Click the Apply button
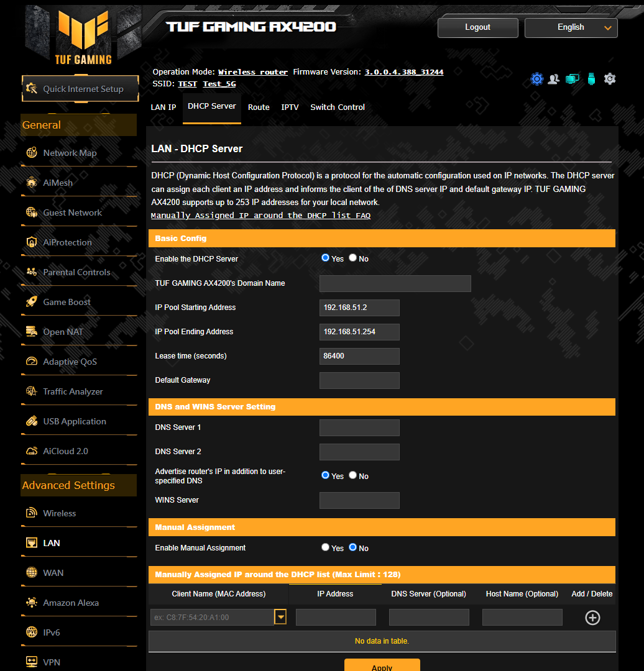Viewport: 644px width, 671px height. pos(382,666)
